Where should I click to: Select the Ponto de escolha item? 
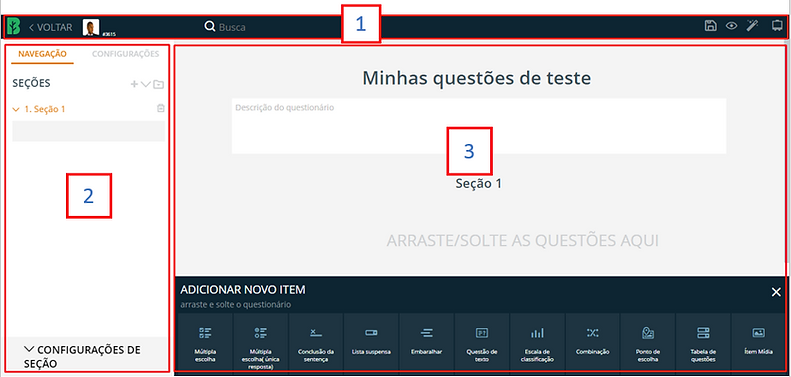(648, 344)
